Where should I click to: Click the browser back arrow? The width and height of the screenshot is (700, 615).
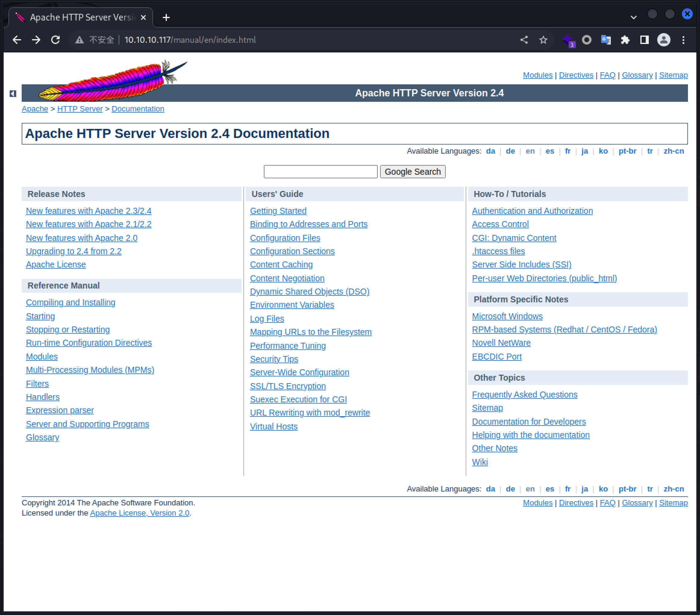coord(17,40)
